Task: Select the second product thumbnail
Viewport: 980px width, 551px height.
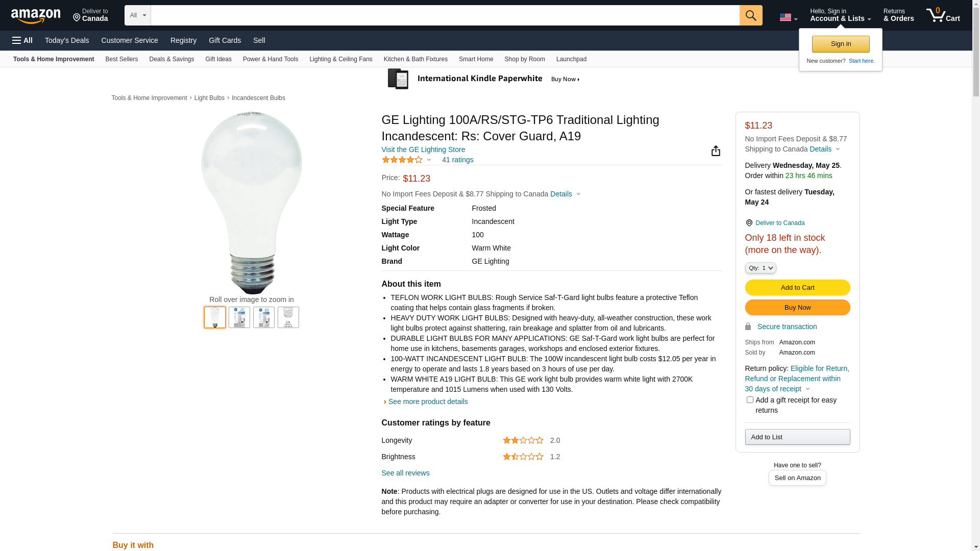Action: coord(239,317)
